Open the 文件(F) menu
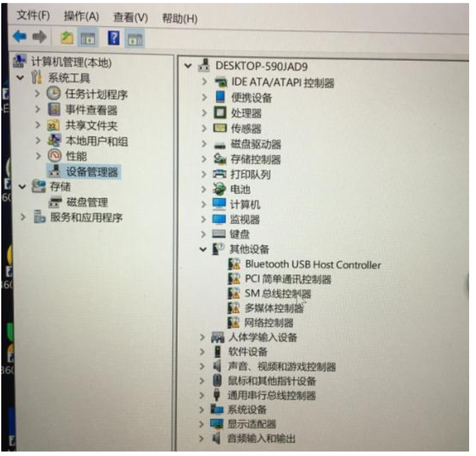476x456 pixels. point(33,15)
